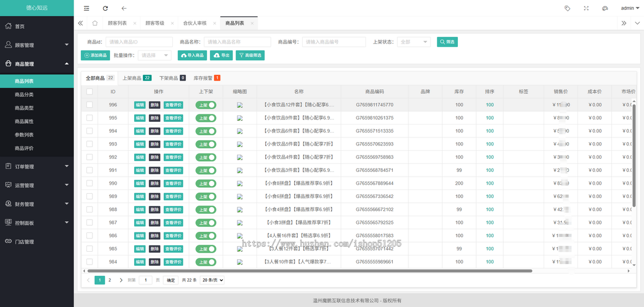This screenshot has width=644, height=307.
Task: Expand the 订单管理 sidebar menu
Action: 36,166
